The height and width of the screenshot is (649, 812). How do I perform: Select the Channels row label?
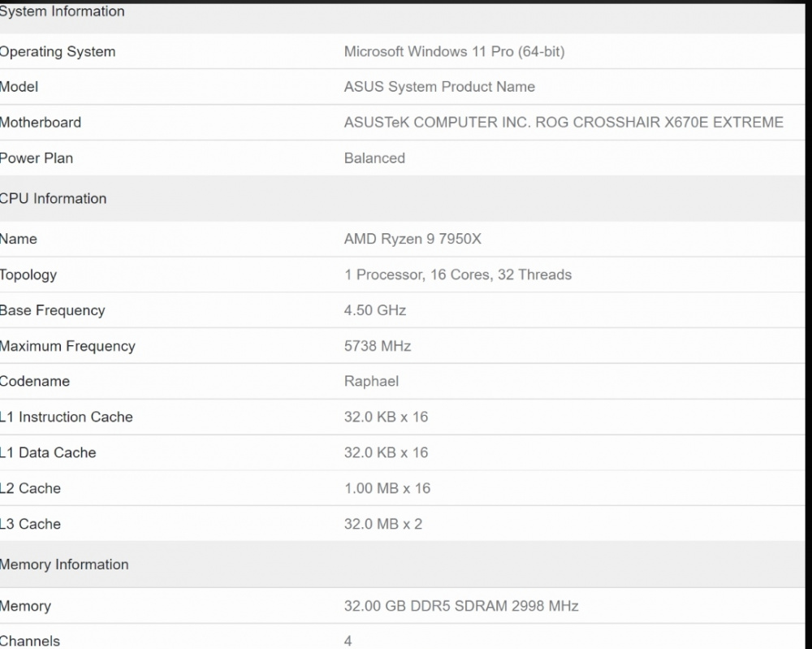[x=30, y=641]
